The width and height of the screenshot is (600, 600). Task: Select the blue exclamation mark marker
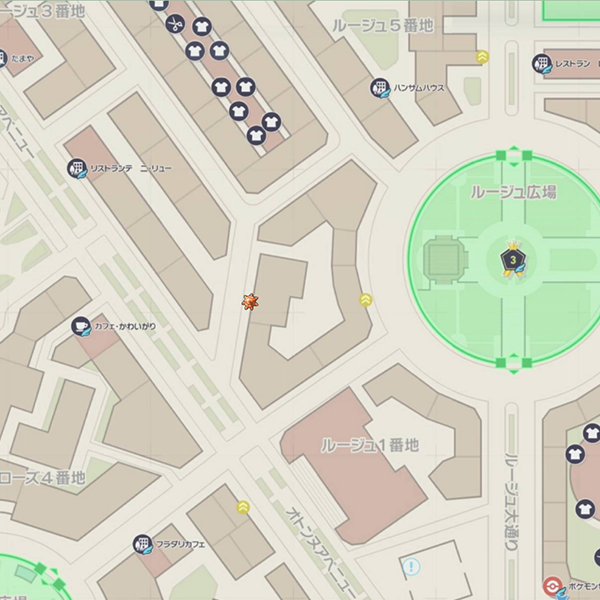click(x=411, y=566)
